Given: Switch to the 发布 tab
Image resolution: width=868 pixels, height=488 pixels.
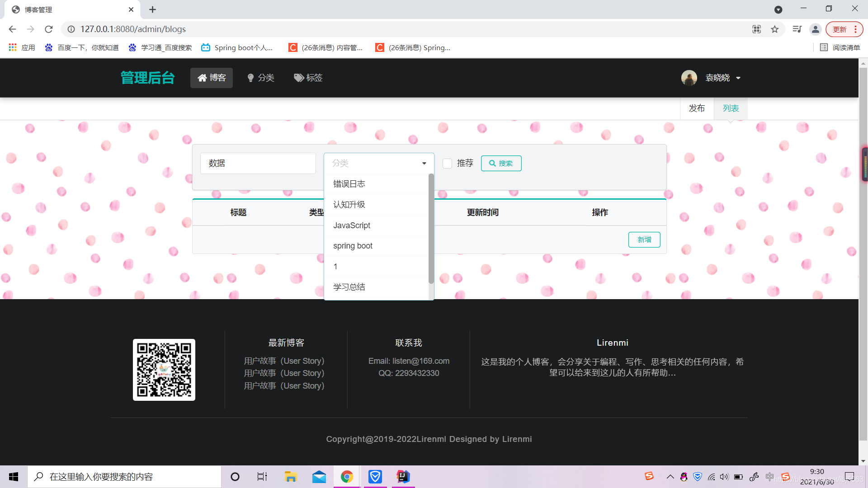Looking at the screenshot, I should pyautogui.click(x=697, y=108).
